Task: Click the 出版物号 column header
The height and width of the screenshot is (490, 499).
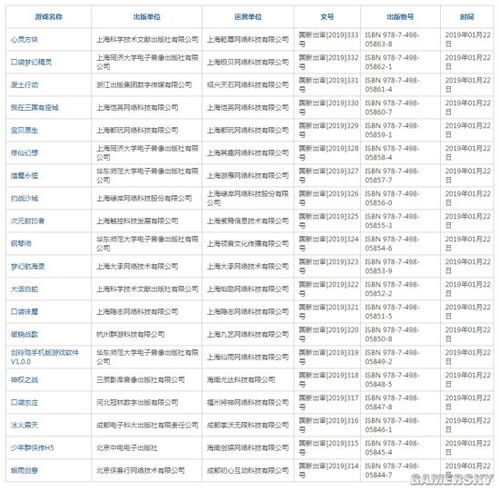Action: [x=400, y=17]
